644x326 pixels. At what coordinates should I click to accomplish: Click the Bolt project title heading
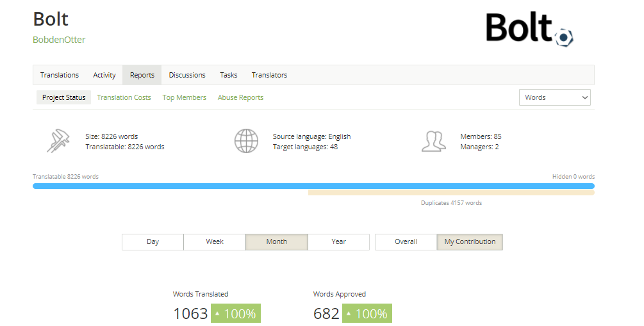pos(51,19)
